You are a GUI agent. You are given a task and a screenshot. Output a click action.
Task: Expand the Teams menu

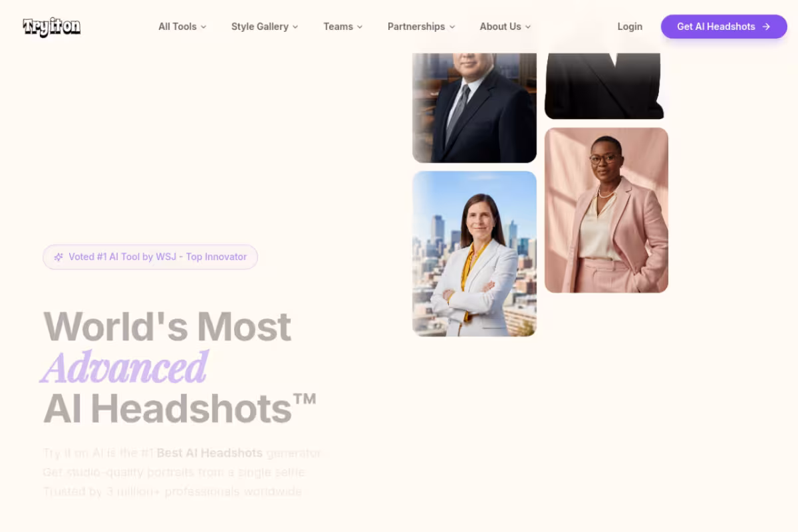[343, 27]
